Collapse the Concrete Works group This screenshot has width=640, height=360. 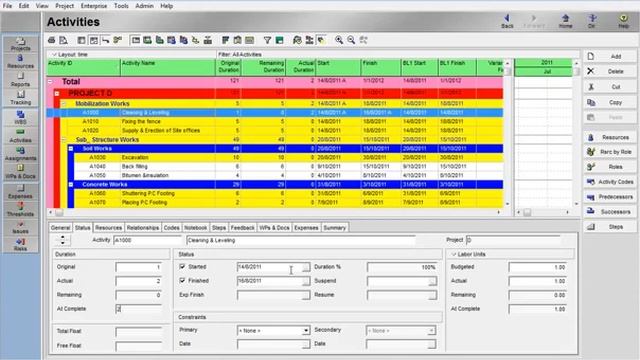pos(71,184)
